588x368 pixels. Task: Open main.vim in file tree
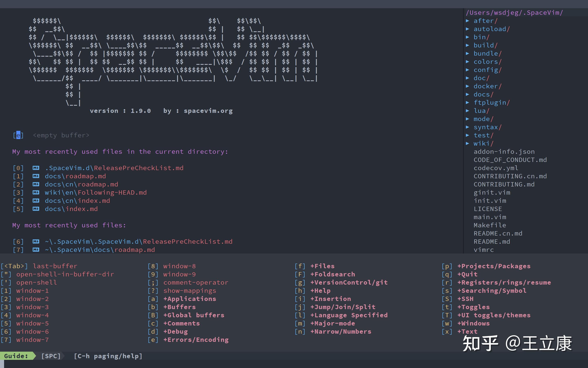pyautogui.click(x=490, y=217)
